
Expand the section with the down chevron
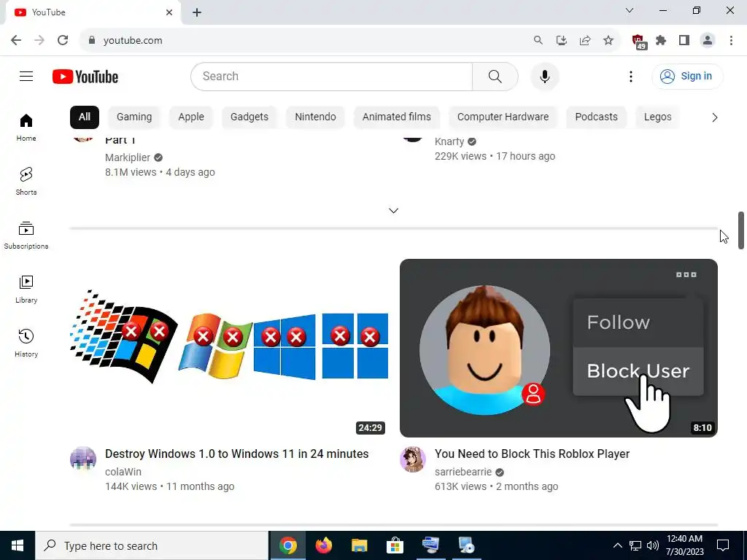click(x=393, y=211)
